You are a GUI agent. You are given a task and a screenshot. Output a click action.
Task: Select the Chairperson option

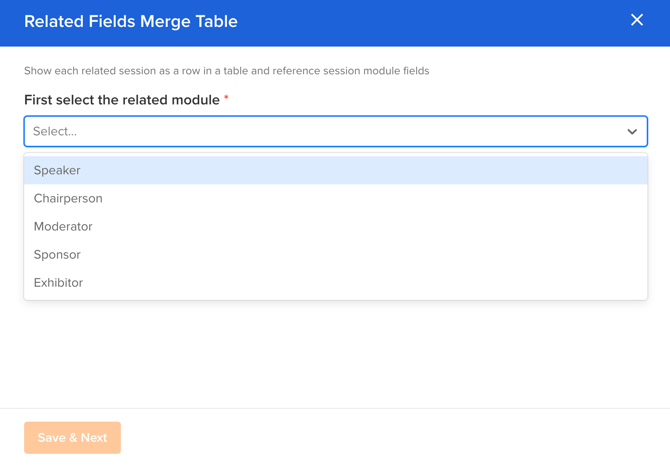[68, 198]
